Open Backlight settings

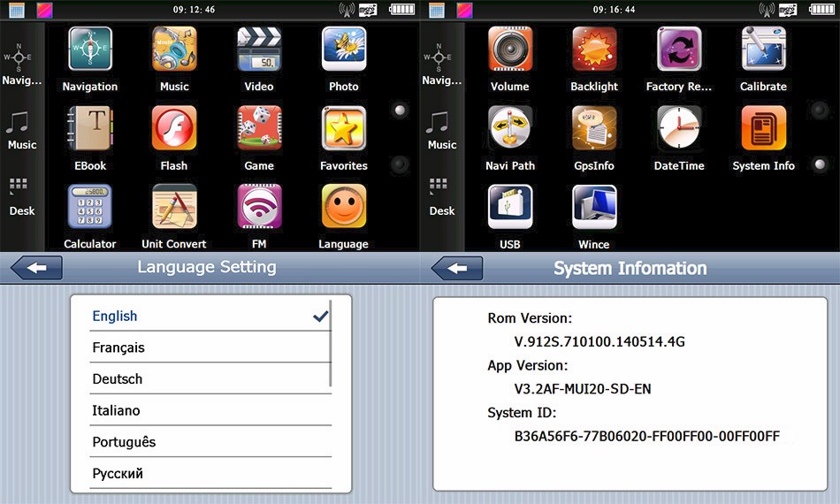tap(594, 50)
